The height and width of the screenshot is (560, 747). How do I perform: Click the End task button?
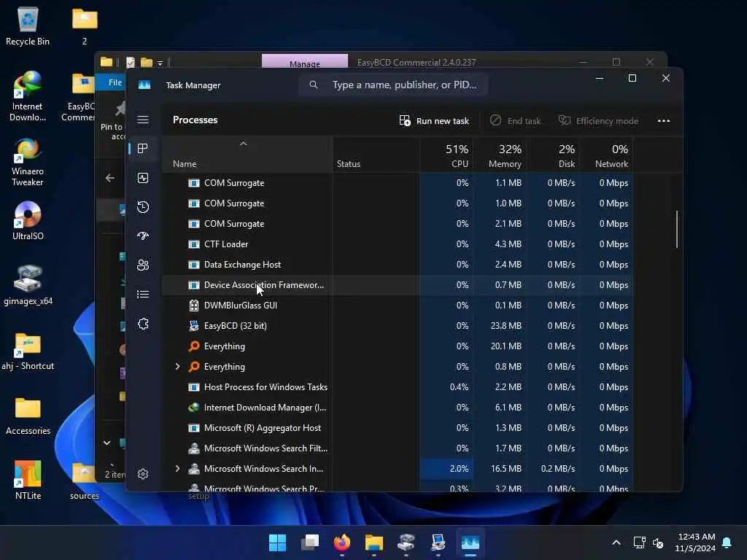pyautogui.click(x=516, y=120)
